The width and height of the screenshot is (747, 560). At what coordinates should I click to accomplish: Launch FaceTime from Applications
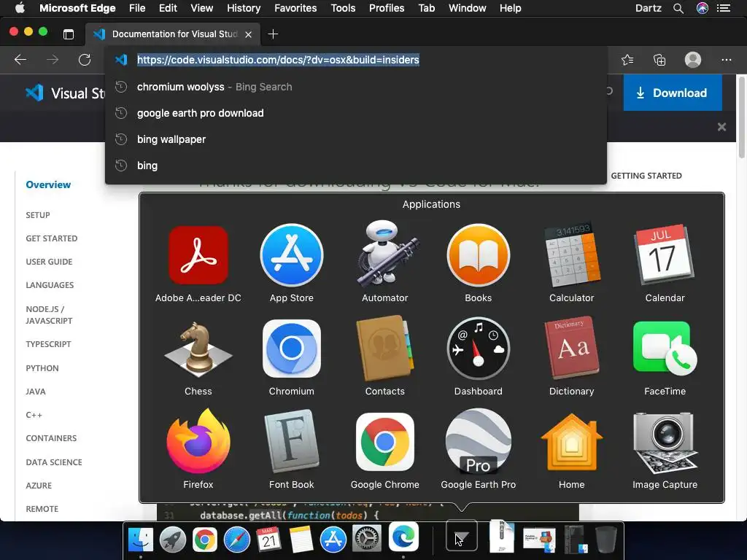(665, 349)
